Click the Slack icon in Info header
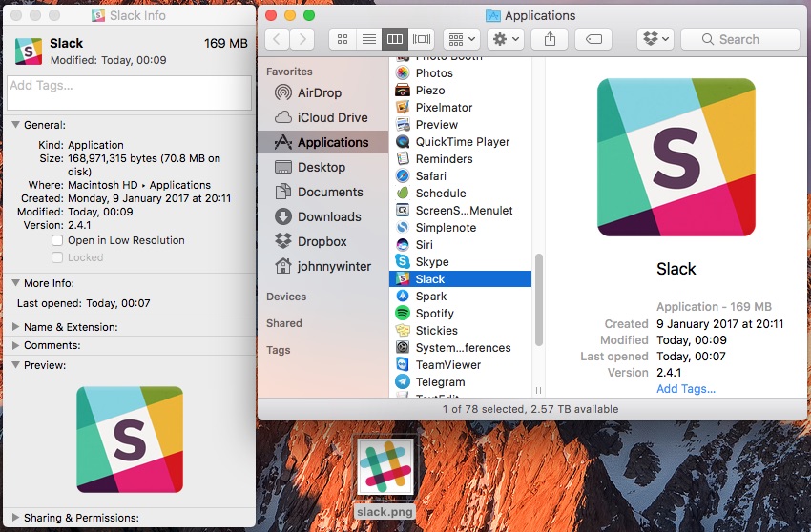 (x=29, y=51)
